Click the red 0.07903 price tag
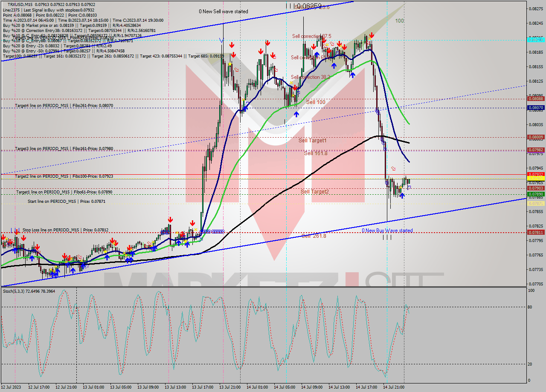 pyautogui.click(x=536, y=188)
